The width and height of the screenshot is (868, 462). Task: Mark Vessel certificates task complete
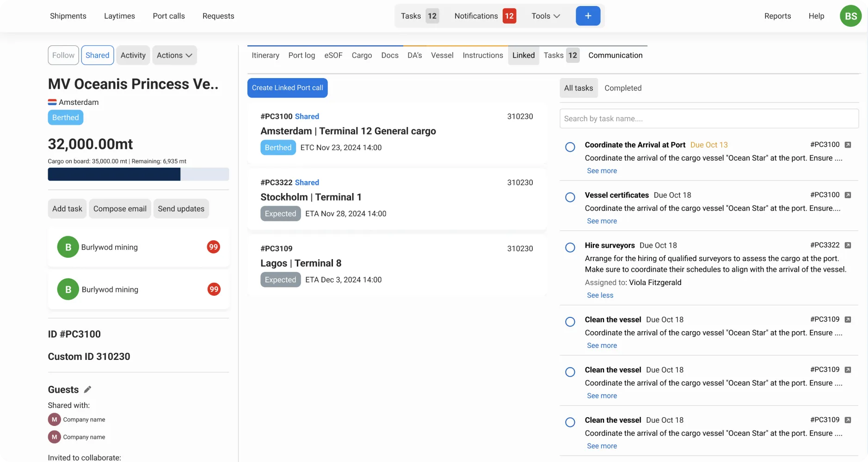tap(570, 197)
